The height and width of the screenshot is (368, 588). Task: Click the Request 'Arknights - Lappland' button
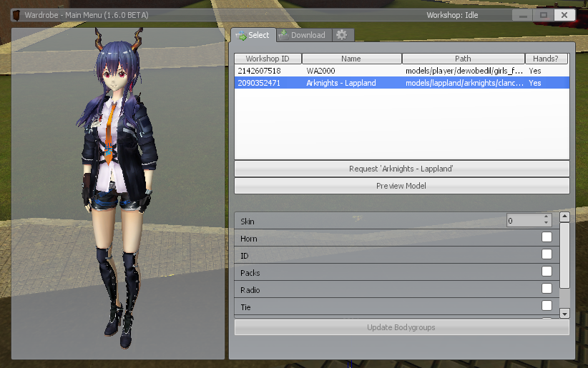(401, 169)
